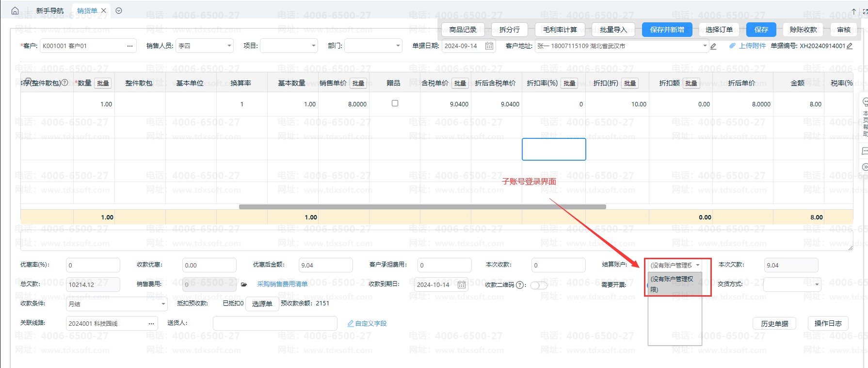868x368 pixels.
Task: Click the 上传附件 attachment link
Action: 747,46
